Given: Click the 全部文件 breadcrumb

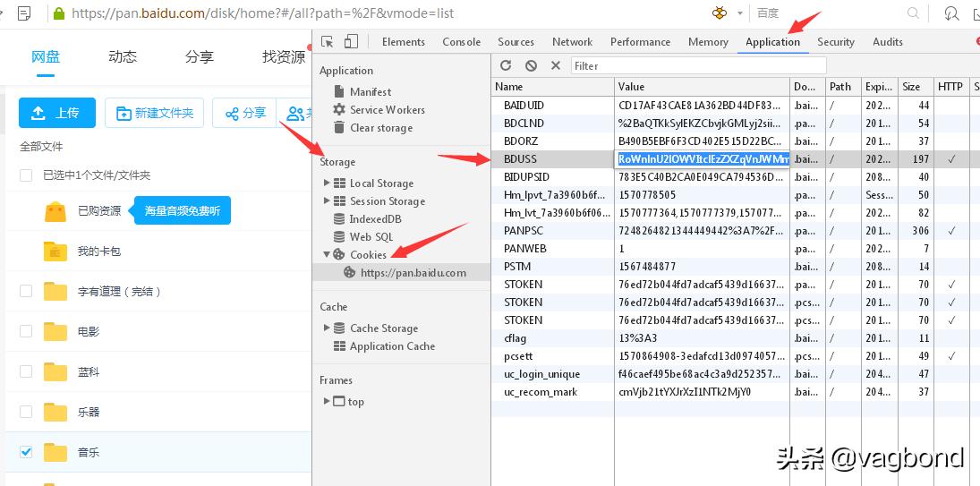Looking at the screenshot, I should (41, 147).
